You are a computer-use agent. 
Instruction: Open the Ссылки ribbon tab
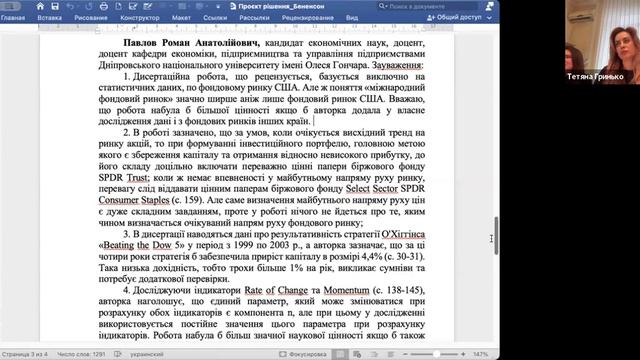tap(215, 18)
